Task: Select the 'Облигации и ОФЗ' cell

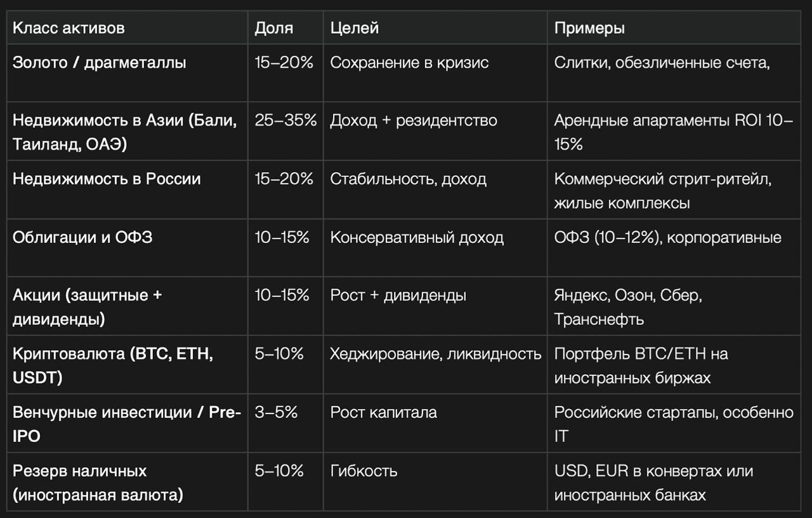Action: 82,237
